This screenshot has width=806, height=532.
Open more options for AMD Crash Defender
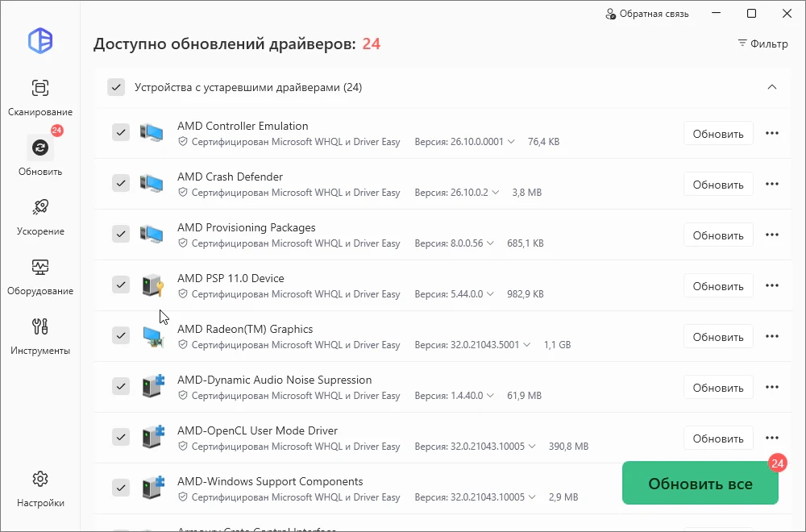pos(772,184)
